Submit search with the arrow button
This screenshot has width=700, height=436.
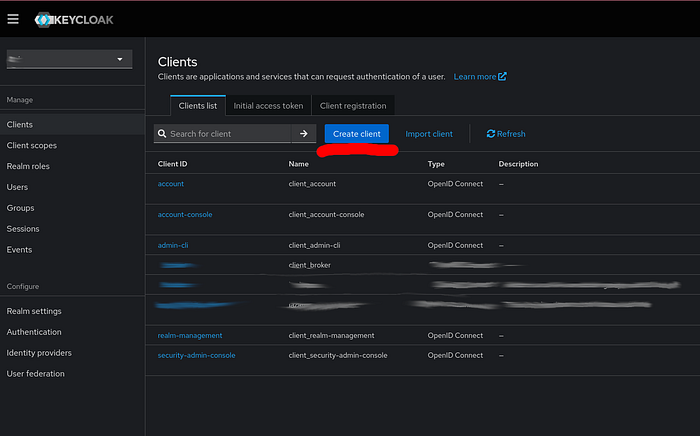tap(304, 133)
